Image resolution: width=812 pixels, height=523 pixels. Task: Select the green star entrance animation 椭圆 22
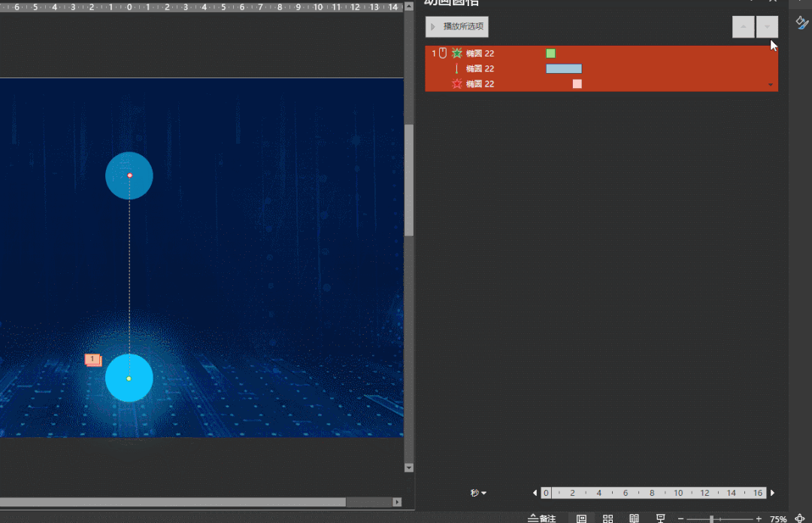pos(601,53)
